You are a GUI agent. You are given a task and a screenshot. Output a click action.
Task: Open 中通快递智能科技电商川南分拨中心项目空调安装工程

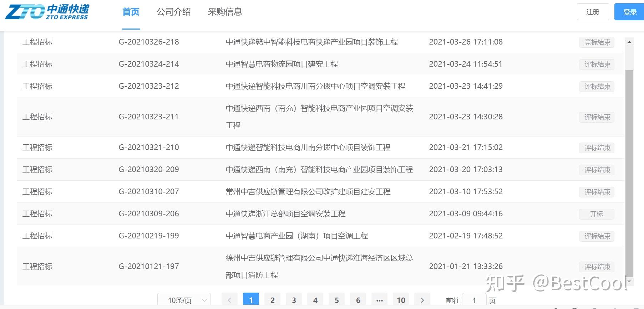(315, 86)
